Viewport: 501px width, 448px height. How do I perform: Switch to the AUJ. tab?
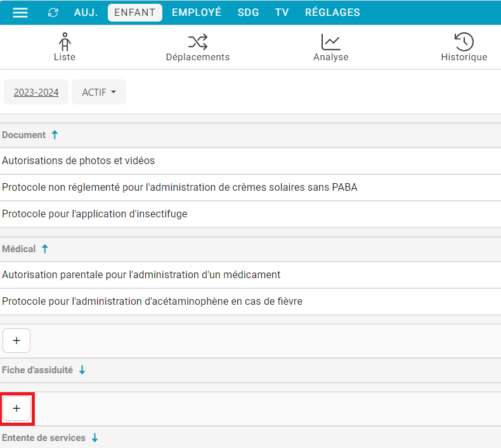point(86,13)
